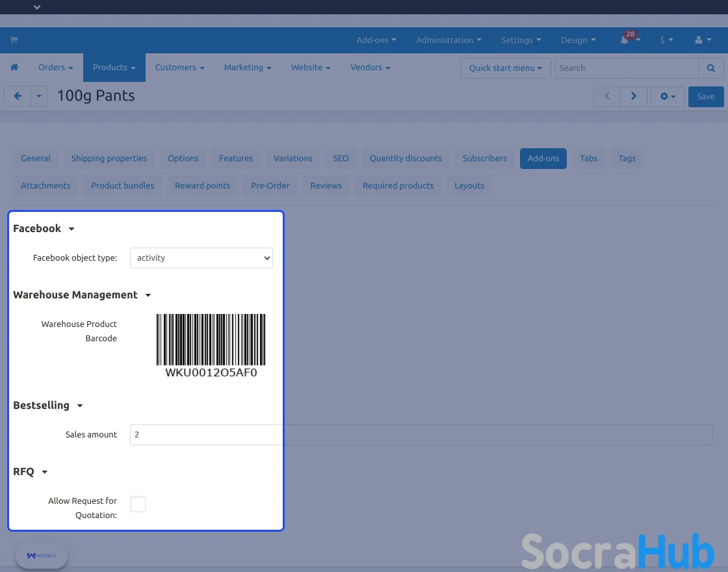Open the Design menu
Image resolution: width=728 pixels, height=572 pixels.
click(578, 40)
